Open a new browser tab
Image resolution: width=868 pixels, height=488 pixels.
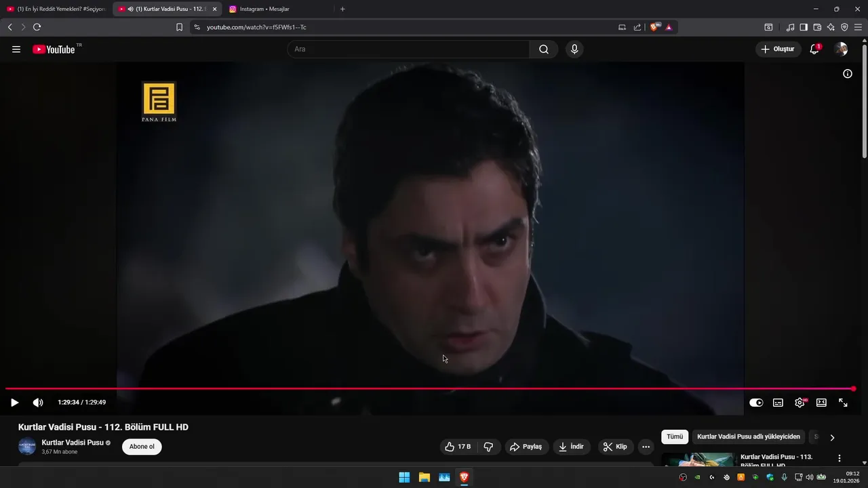point(342,9)
